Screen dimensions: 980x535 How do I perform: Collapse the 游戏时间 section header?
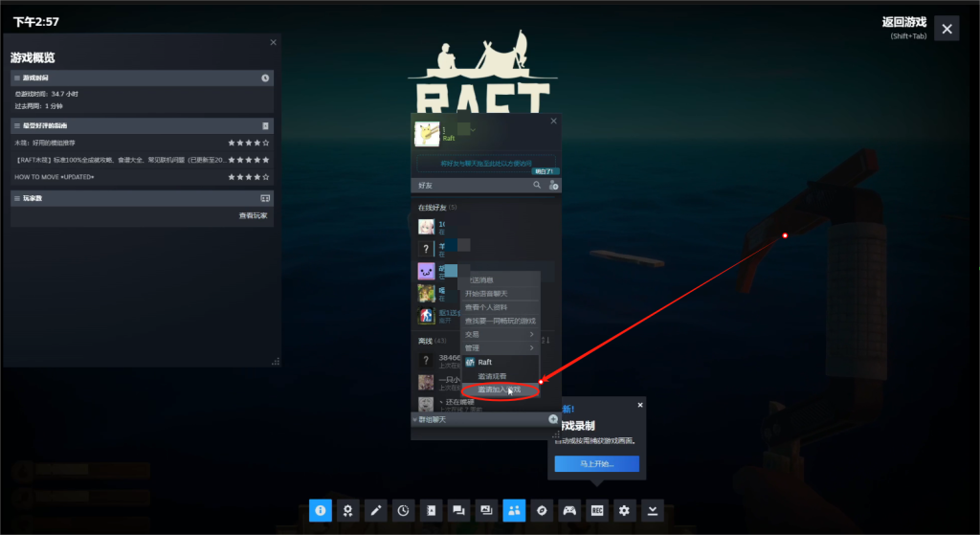click(x=142, y=78)
